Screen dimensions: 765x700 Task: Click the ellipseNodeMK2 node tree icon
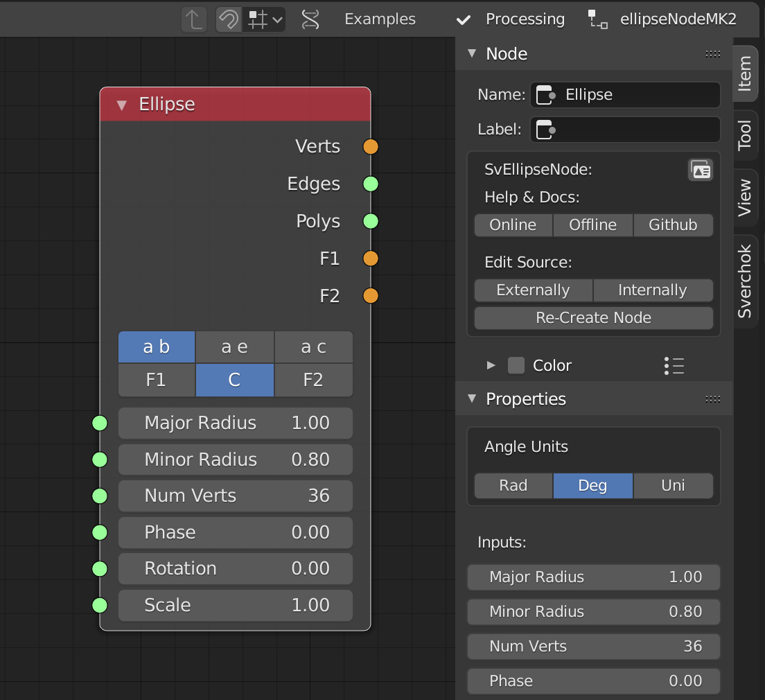[x=597, y=19]
